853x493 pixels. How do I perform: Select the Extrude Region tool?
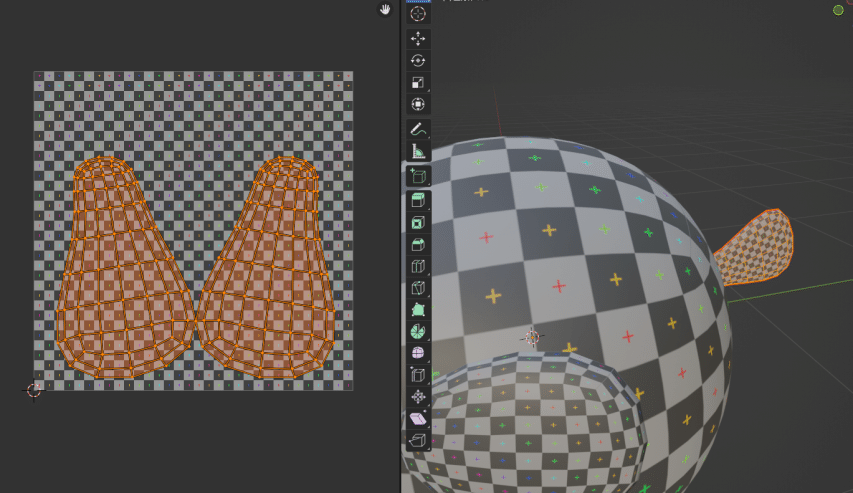tap(418, 201)
